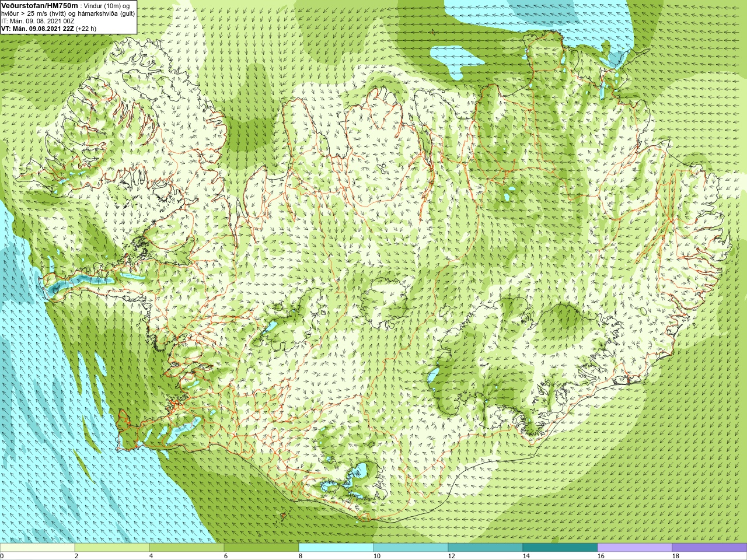Click the 'VT: Mán. 09.08.2021 22Z (+22 h)' line
Image resolution: width=747 pixels, height=560 pixels.
tap(48, 28)
